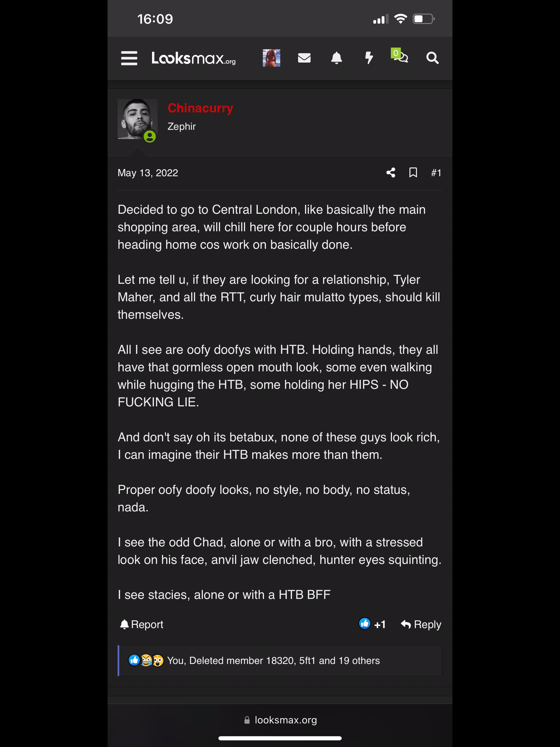Share this post using the share icon
The width and height of the screenshot is (560, 747).
(x=391, y=173)
